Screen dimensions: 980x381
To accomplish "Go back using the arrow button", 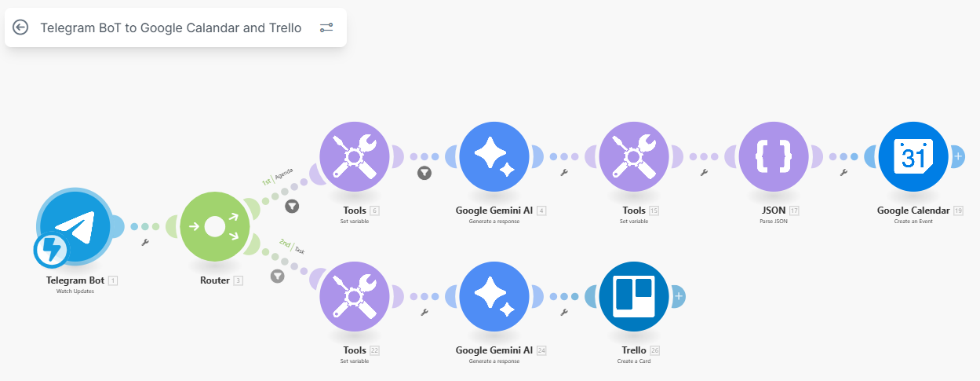I will 21,27.
